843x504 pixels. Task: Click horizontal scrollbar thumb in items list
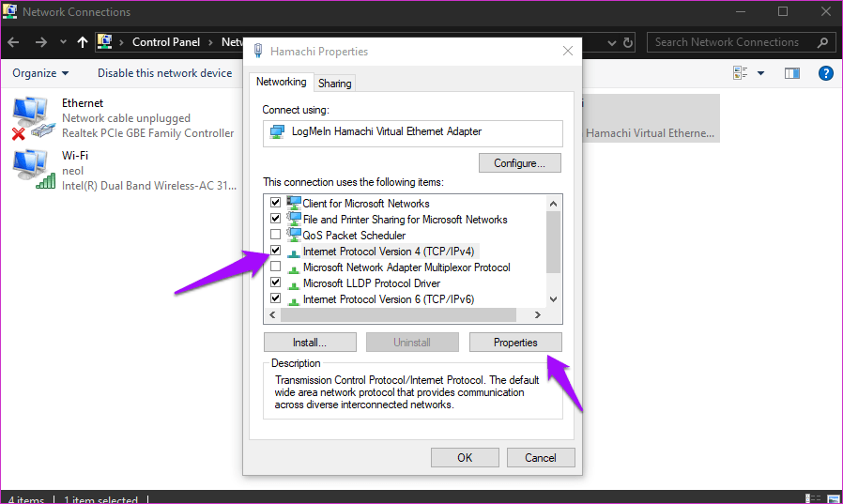point(398,314)
